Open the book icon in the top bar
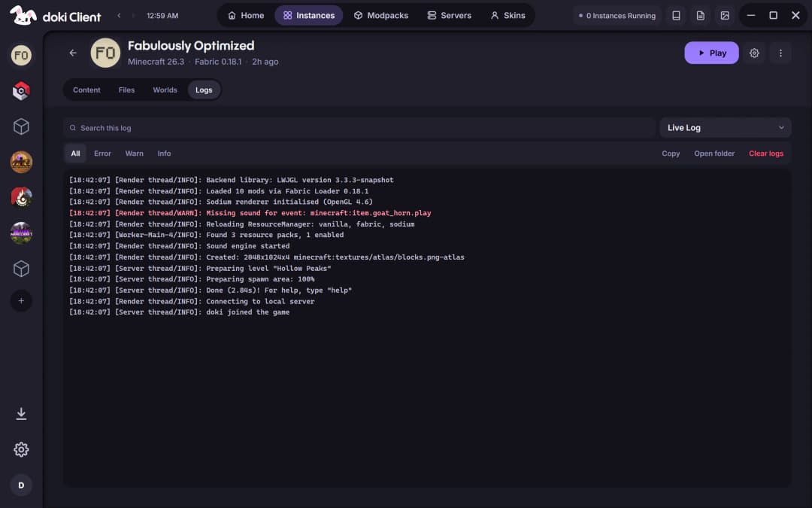 676,16
